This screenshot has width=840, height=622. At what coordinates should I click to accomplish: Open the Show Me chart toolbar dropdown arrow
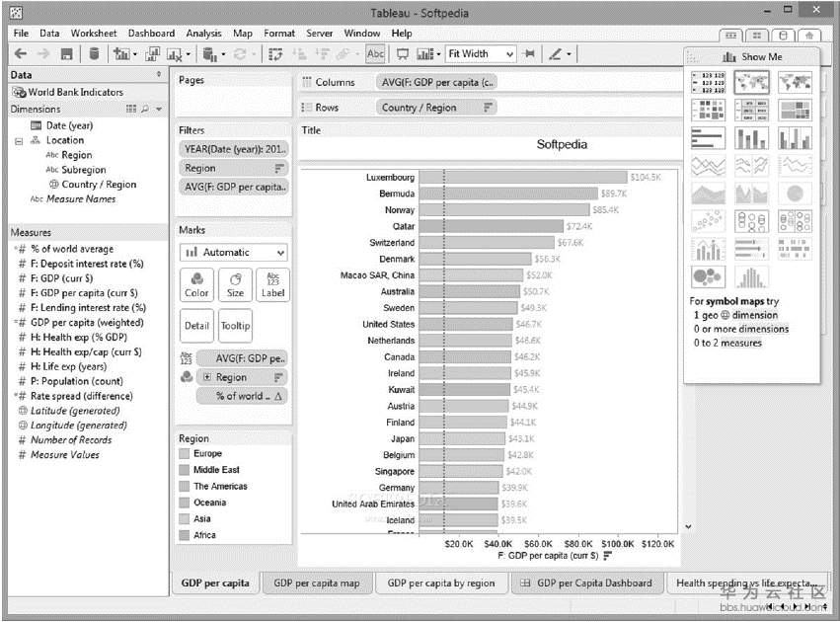pos(438,54)
